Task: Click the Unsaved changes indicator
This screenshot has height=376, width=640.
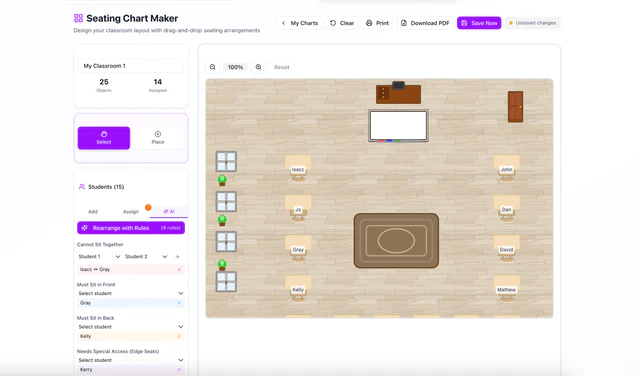Action: point(533,23)
